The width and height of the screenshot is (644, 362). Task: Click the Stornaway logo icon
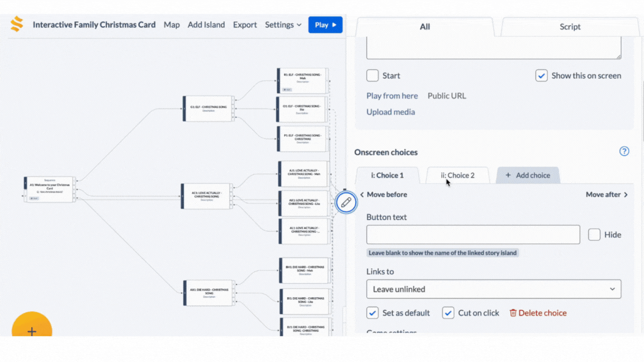tap(17, 25)
